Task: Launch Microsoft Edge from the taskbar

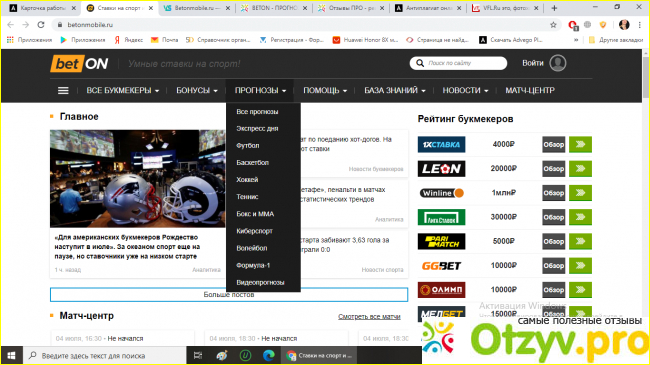Action: [269, 355]
